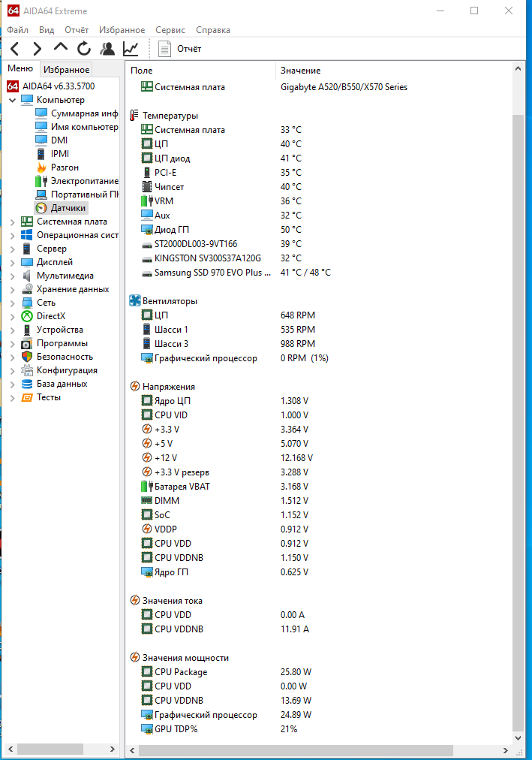The image size is (532, 760).
Task: Open the Вид menu
Action: pos(47,30)
